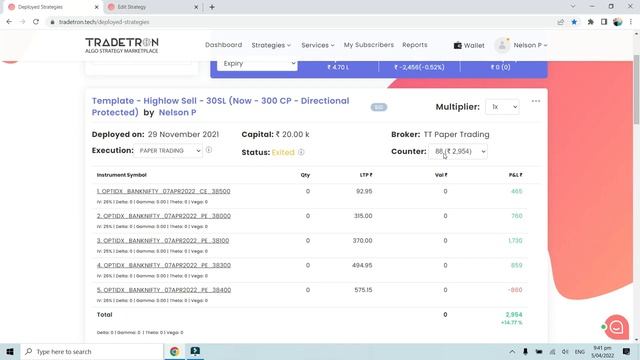640x360 pixels.
Task: Click the second pinned app icon in the taskbar
Action: (195, 351)
